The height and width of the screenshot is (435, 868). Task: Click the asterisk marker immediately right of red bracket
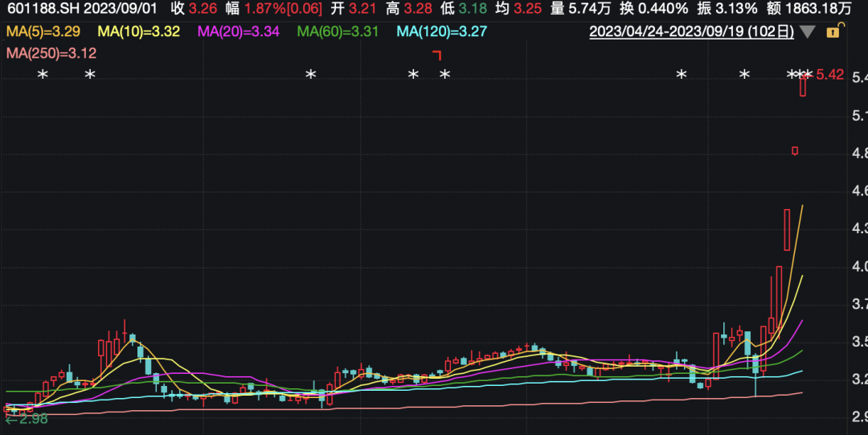[x=444, y=74]
